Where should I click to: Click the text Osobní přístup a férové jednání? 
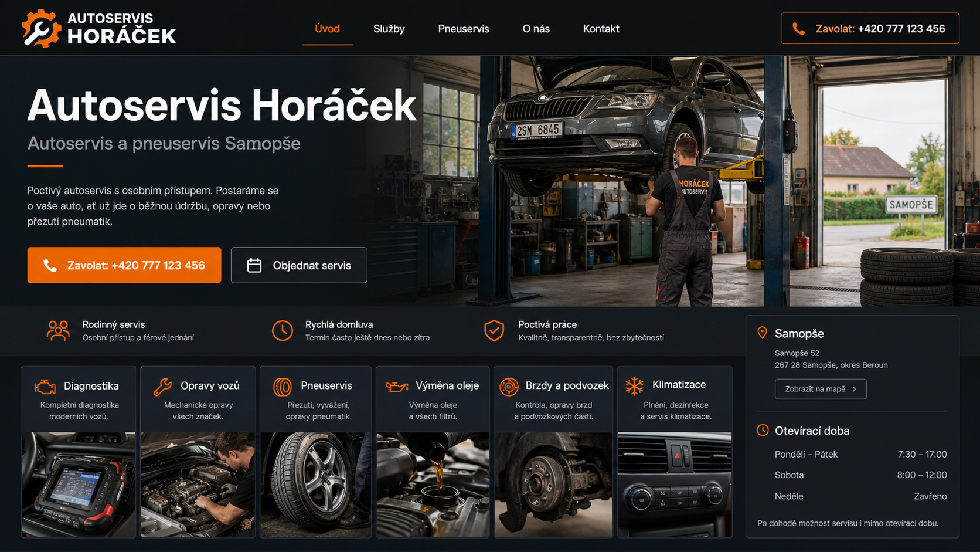coord(138,338)
